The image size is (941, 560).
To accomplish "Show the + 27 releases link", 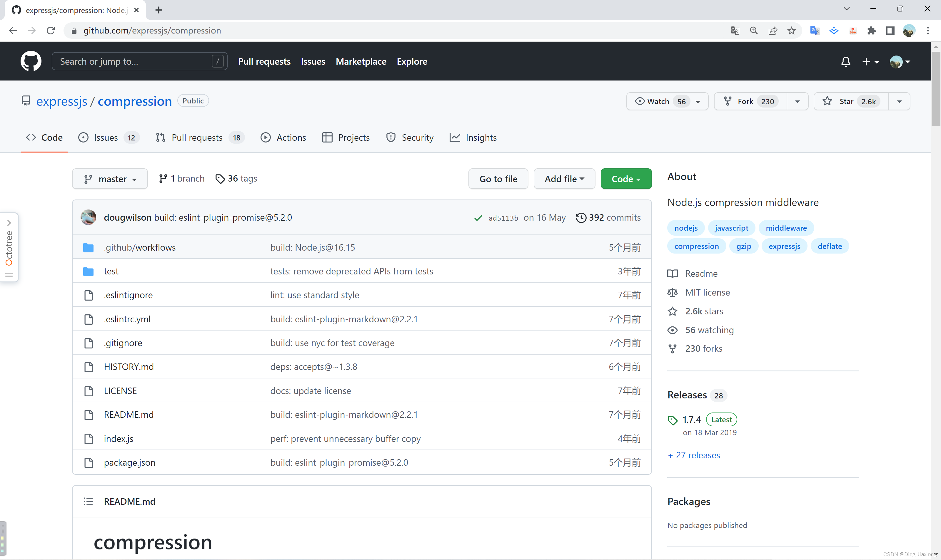I will 694,455.
